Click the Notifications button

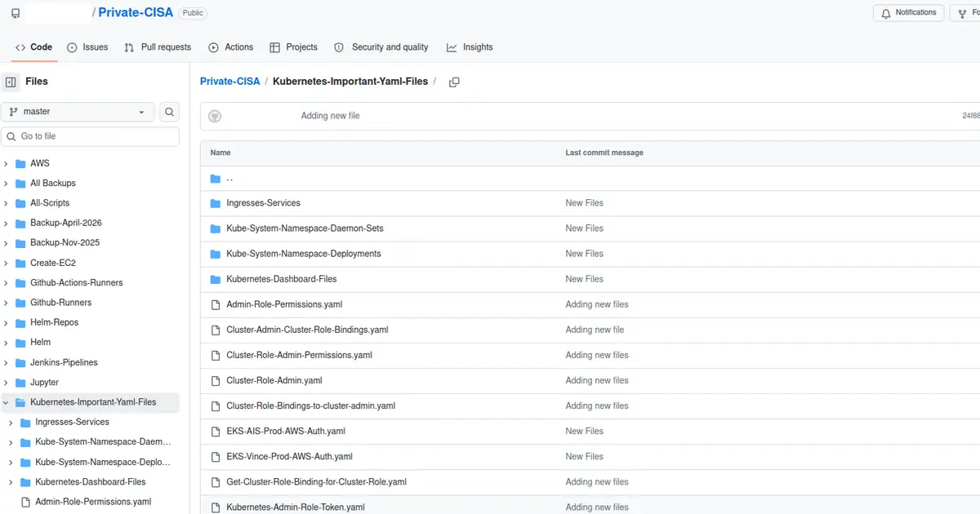pos(909,13)
